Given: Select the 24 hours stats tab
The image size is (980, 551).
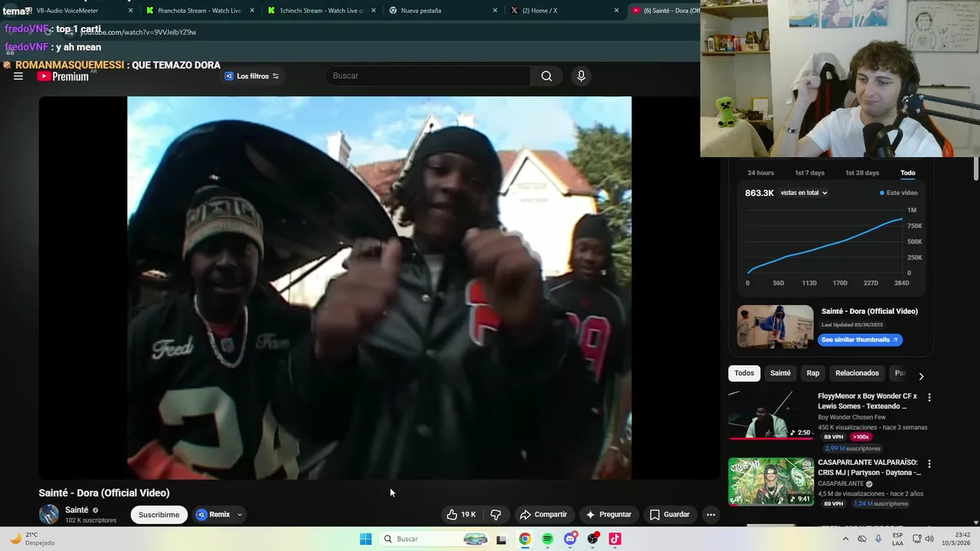Looking at the screenshot, I should click(x=760, y=173).
